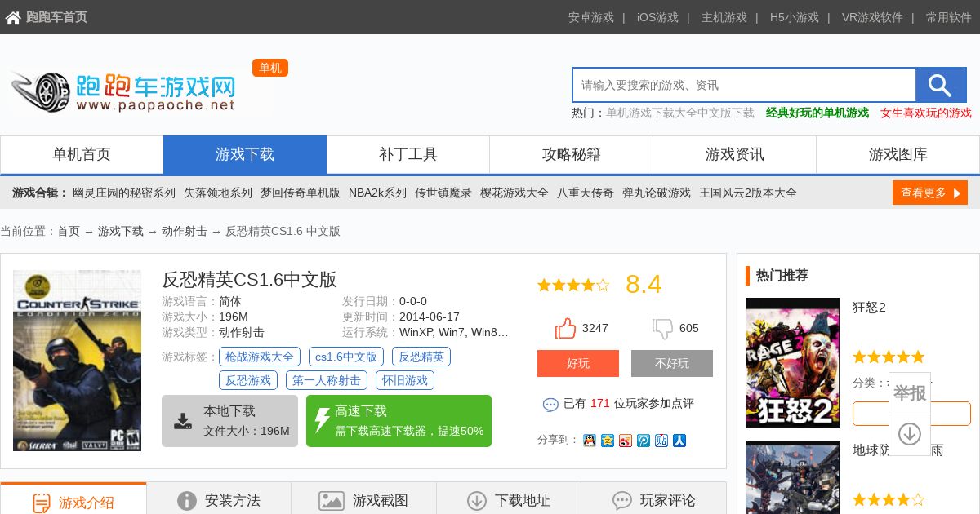This screenshot has height=514, width=980.
Task: Click the picture icon on 游戏截图 tab
Action: tap(331, 500)
